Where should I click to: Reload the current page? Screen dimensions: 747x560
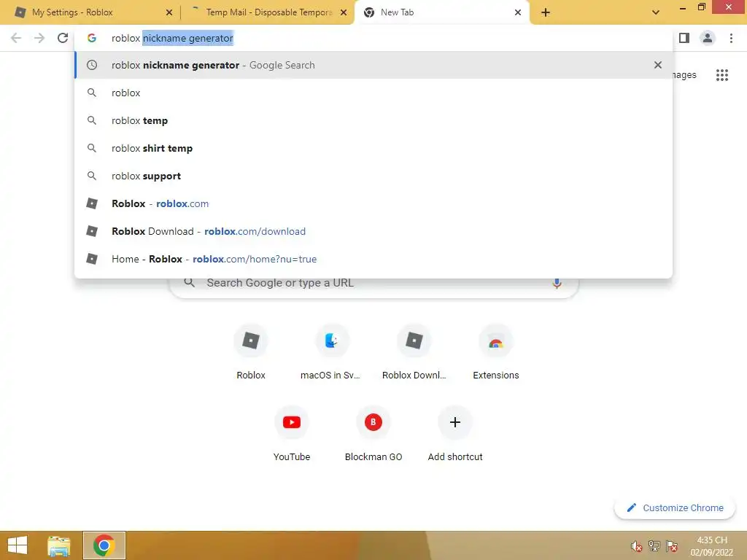click(63, 38)
